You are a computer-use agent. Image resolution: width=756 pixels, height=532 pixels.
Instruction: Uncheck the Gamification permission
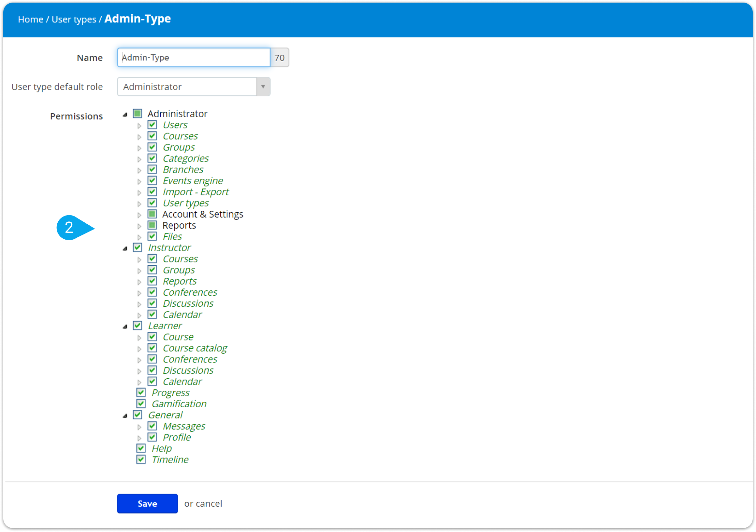tap(140, 404)
